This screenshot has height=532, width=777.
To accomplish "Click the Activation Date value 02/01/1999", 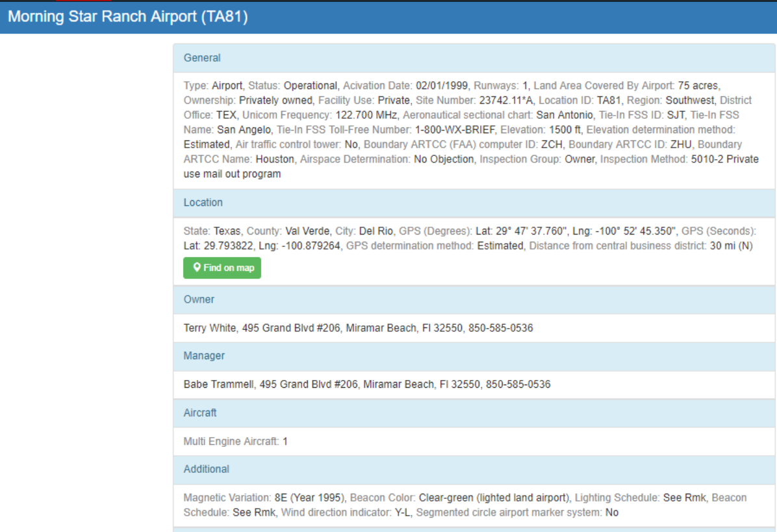I will [x=442, y=86].
